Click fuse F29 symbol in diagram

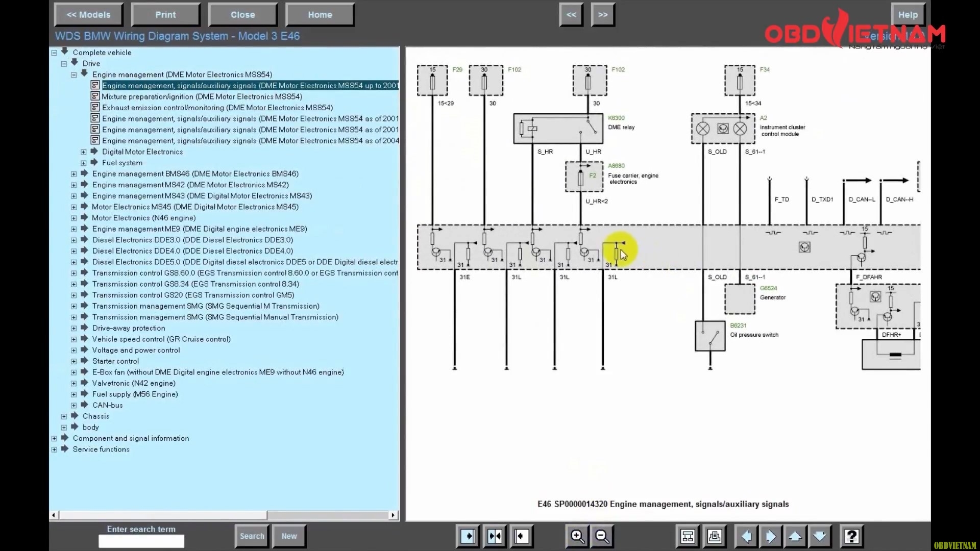pos(432,81)
